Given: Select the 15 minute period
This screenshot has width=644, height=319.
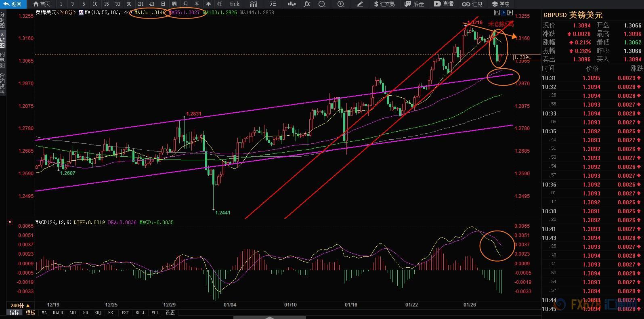Looking at the screenshot, I should [x=106, y=4].
